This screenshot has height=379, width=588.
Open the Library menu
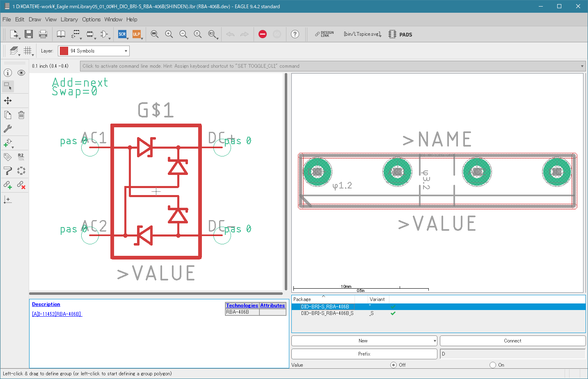pos(69,19)
